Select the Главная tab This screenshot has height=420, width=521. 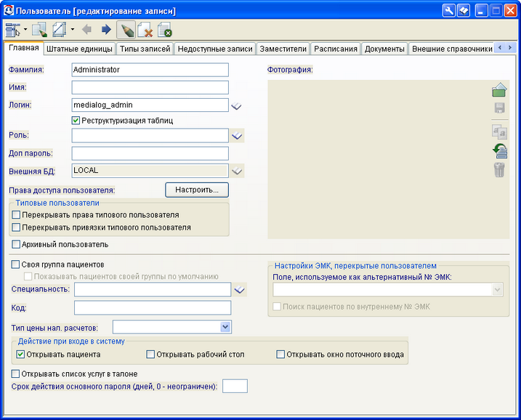click(x=23, y=48)
